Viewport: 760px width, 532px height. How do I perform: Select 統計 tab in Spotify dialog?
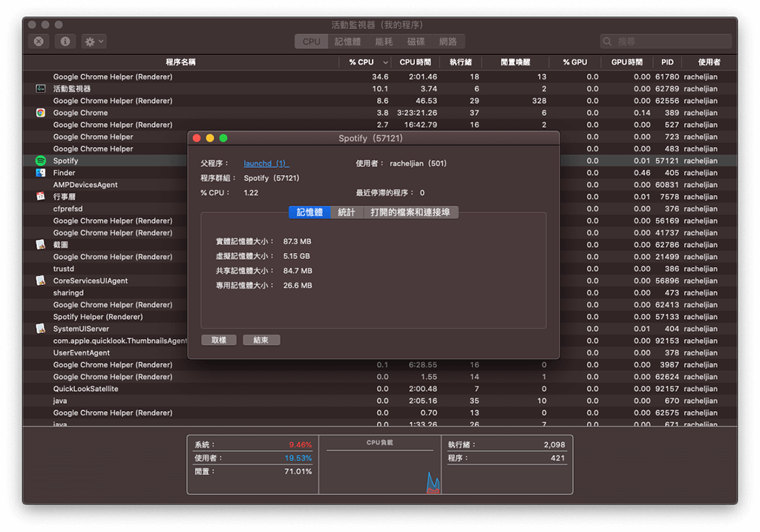pyautogui.click(x=347, y=212)
